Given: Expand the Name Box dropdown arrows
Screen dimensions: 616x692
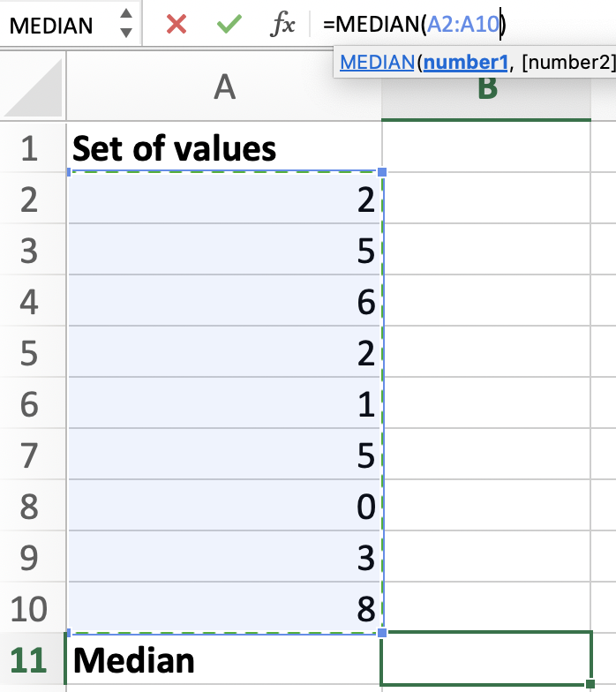Looking at the screenshot, I should [x=125, y=24].
